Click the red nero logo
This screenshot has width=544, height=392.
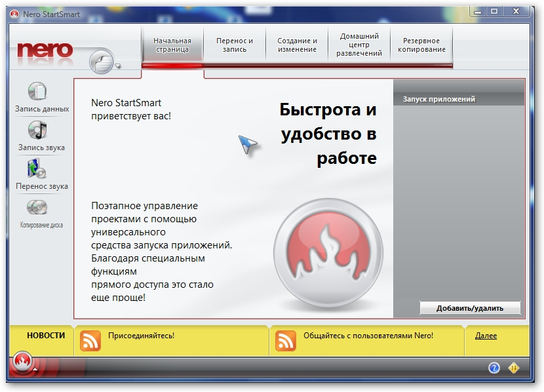45,50
